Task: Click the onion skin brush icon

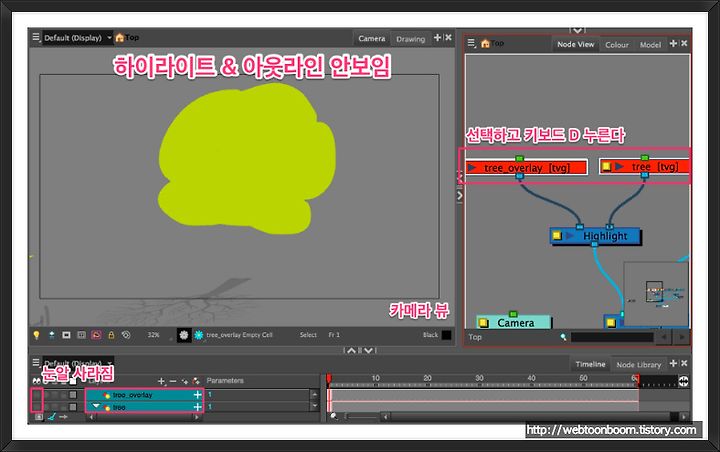Action: click(x=52, y=417)
